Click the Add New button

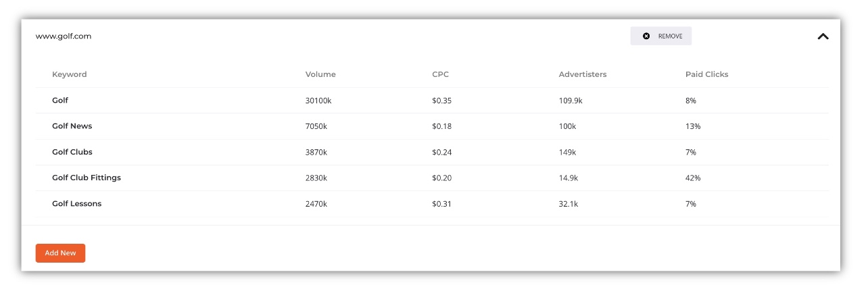tap(60, 253)
